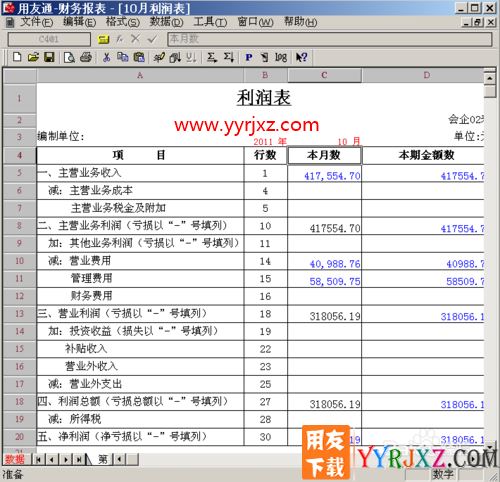Viewport: 500px width, 482px height.
Task: Open the 帮助(H) menu
Action: pos(300,22)
